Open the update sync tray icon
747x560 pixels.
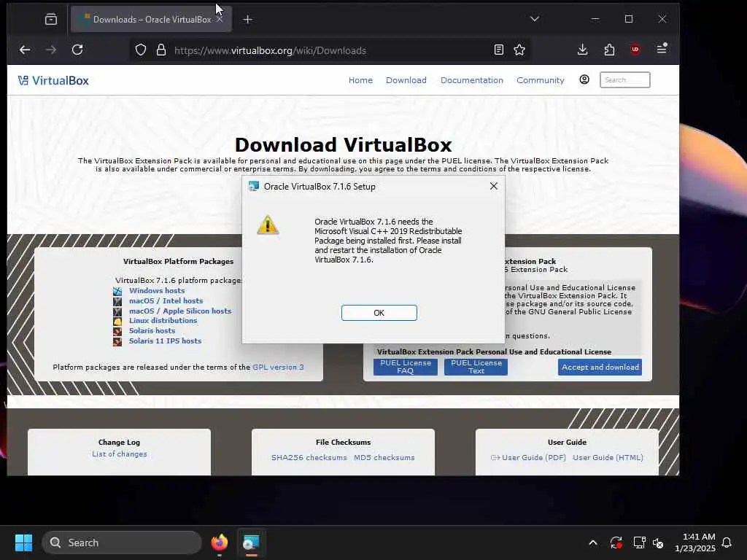tap(616, 542)
